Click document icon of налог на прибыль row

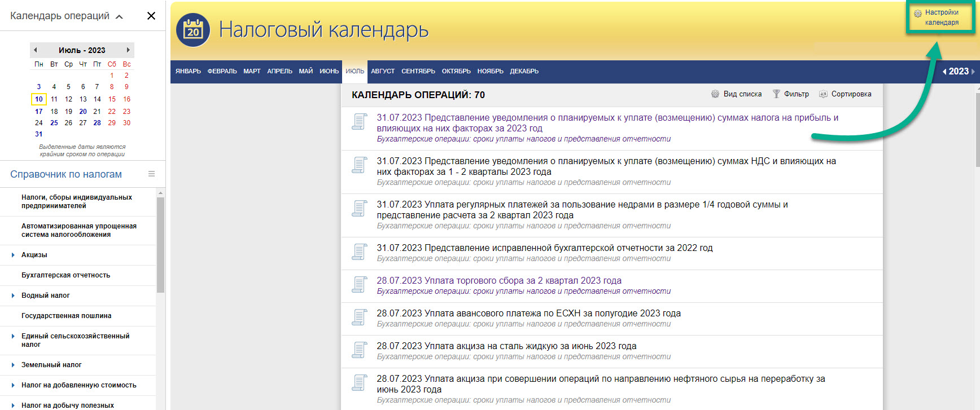point(359,122)
